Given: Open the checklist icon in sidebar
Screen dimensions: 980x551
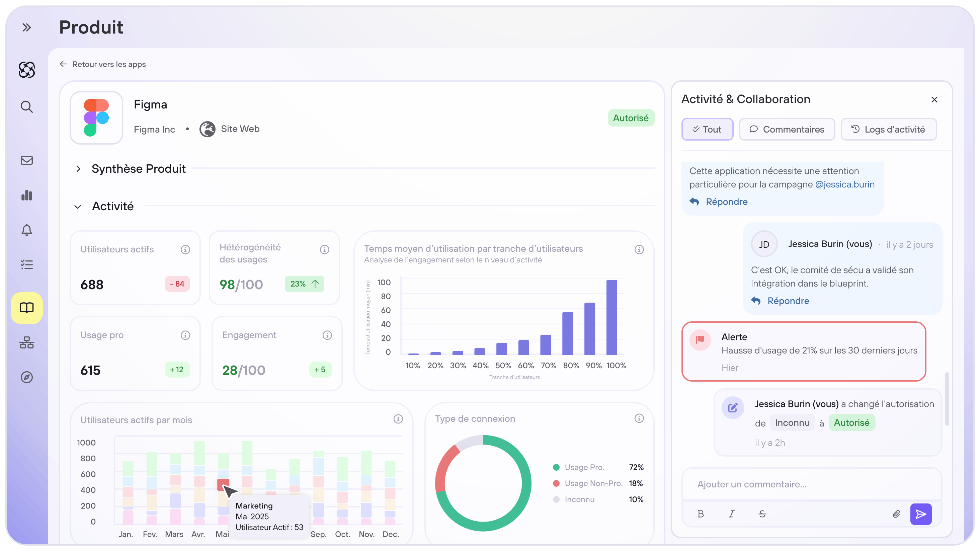Looking at the screenshot, I should [26, 264].
